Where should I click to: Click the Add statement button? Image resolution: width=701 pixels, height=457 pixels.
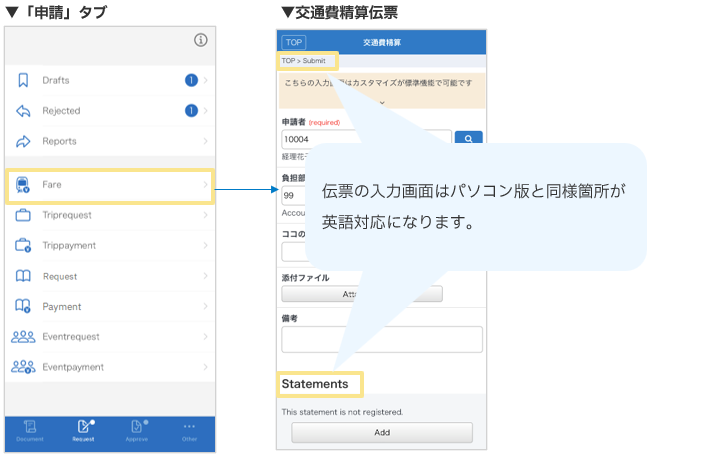tap(381, 433)
